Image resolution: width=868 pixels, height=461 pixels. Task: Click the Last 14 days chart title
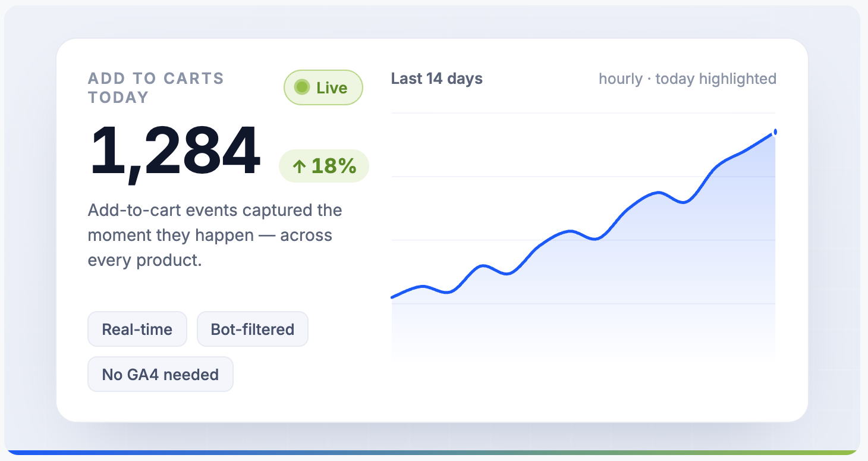point(437,79)
